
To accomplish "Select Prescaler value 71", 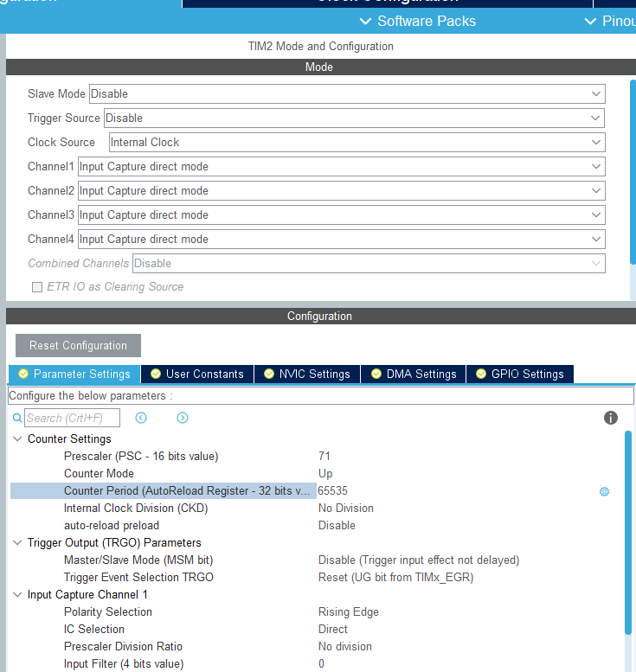I will coord(324,456).
